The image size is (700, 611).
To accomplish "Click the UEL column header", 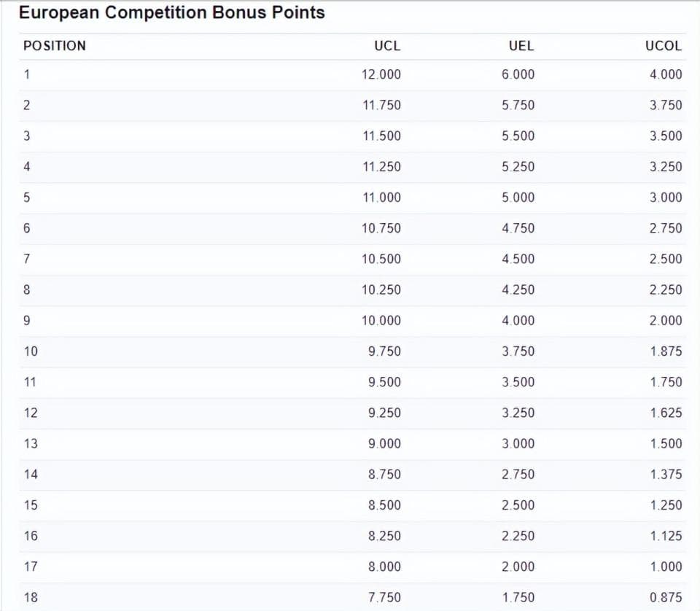I will point(521,46).
